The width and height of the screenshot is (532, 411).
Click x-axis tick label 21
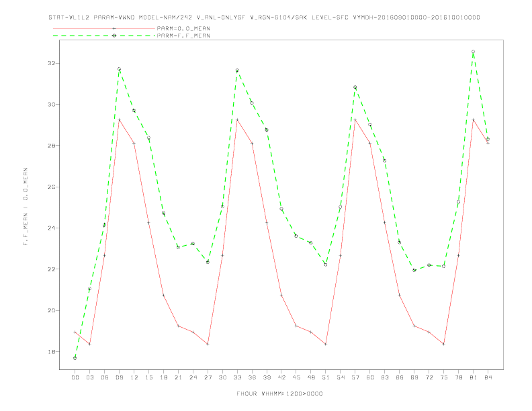click(x=178, y=377)
